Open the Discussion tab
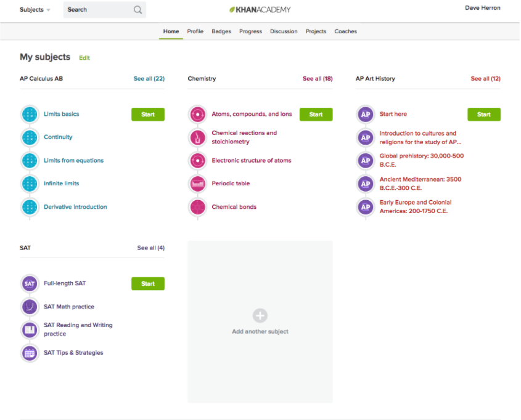 point(284,31)
